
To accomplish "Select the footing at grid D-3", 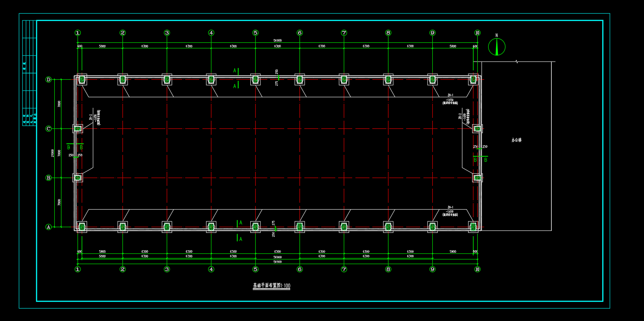I will (167, 80).
